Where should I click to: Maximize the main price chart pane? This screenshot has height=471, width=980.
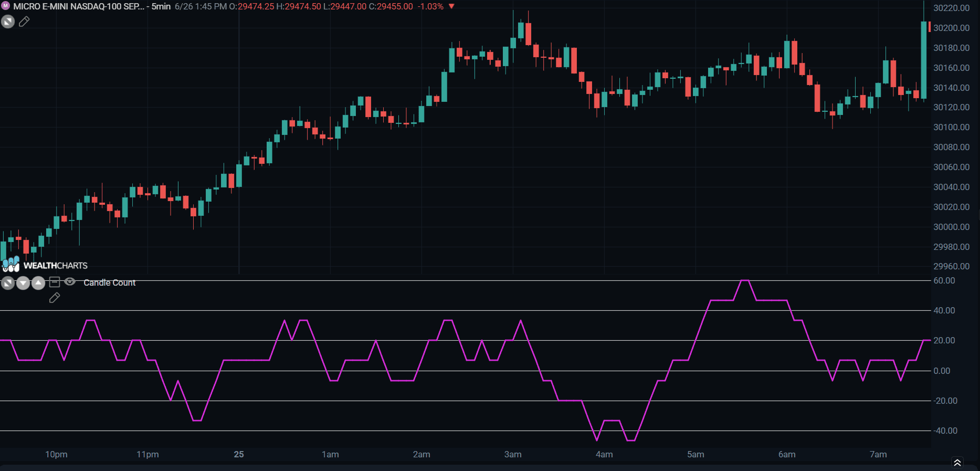(8, 22)
